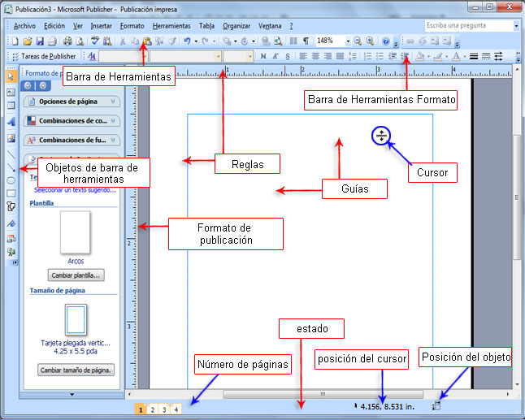
Task: Expand Combinaciones de fuentes section
Action: tap(72, 141)
